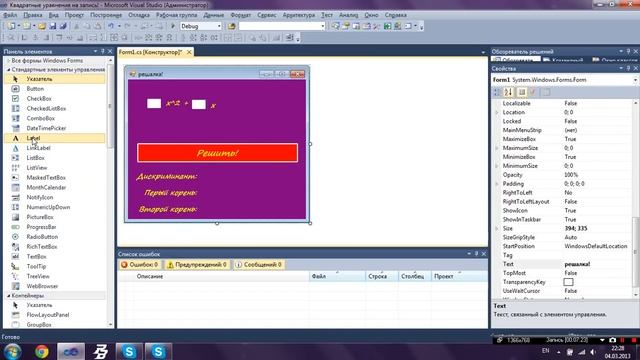The image size is (640, 360).
Task: Select the CheckBox control in toolbox
Action: click(x=39, y=98)
